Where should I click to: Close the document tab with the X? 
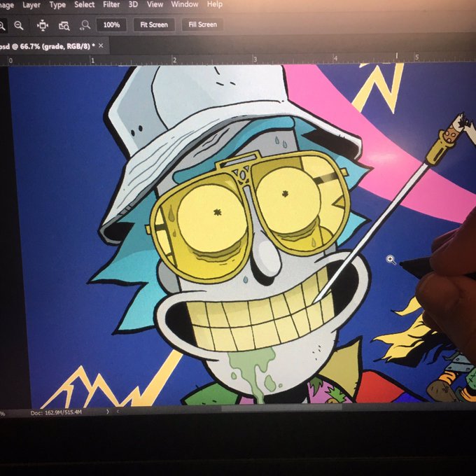[101, 45]
